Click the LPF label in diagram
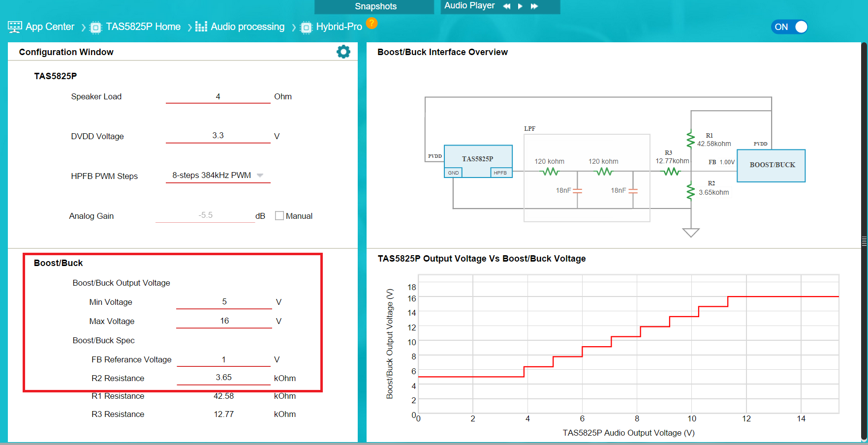Screen dimensions: 868x445 (529, 129)
